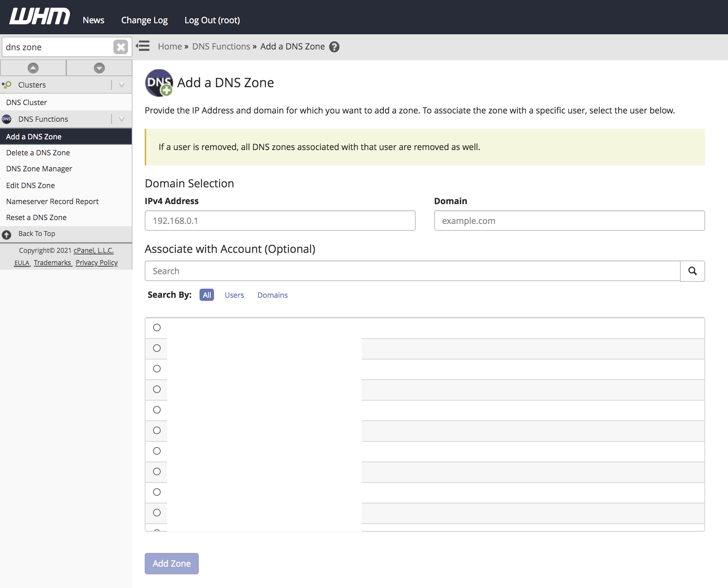Focus the IPv4 Address field
This screenshot has height=588, width=728.
[280, 220]
